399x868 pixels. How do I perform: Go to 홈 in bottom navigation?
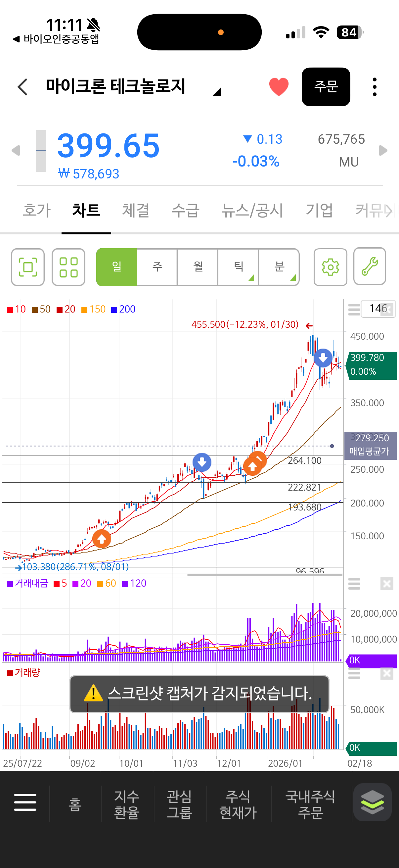tap(75, 804)
